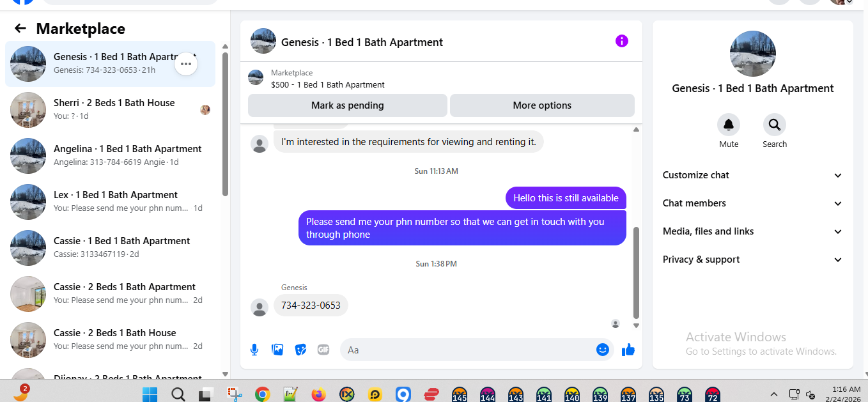Click the purple conversation info icon
Screen dimensions: 868x402
(622, 41)
